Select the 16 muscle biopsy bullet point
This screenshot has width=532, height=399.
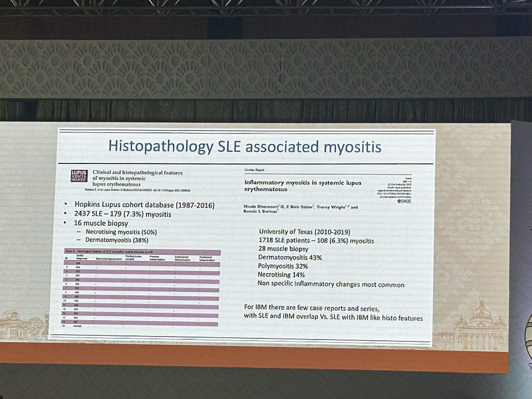point(102,223)
